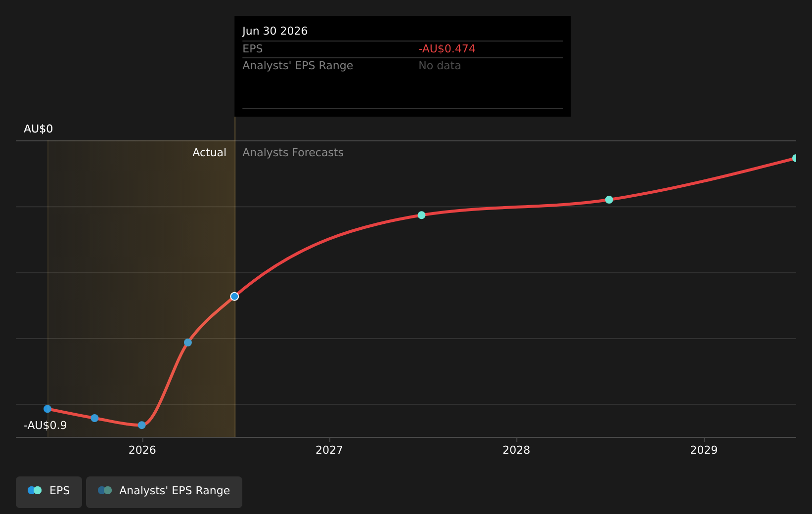
Task: Click the Jun 30 2026 tooltip date
Action: 275,31
